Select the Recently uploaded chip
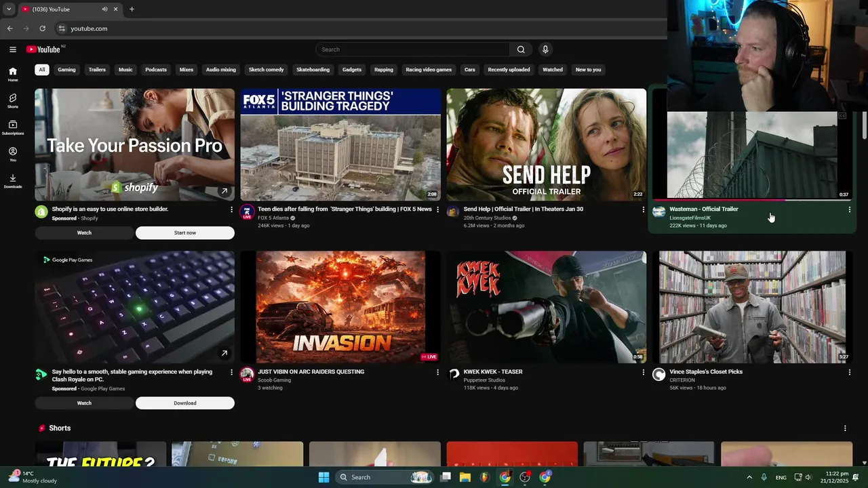 (x=509, y=69)
